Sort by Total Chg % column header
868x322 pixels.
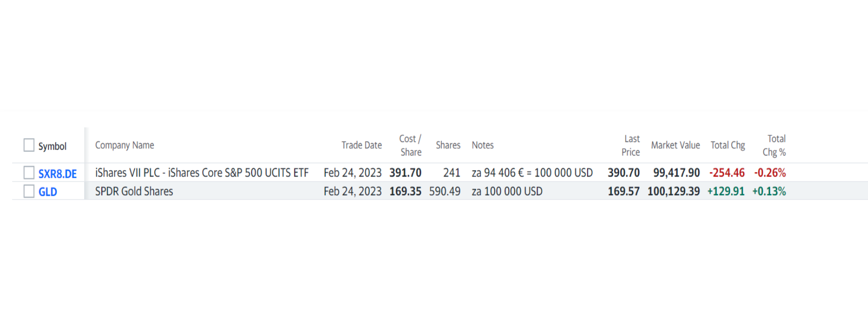[774, 145]
